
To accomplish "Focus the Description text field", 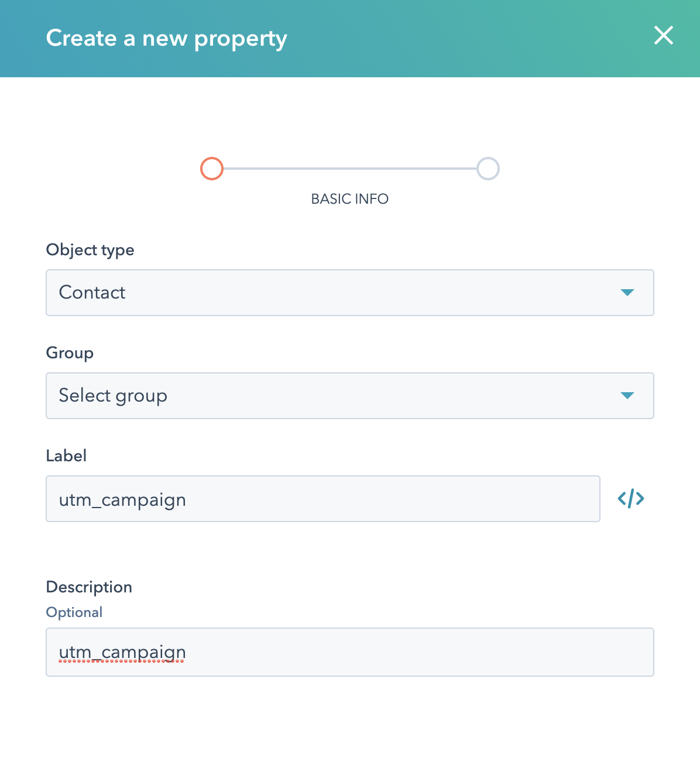I will click(410, 652).
